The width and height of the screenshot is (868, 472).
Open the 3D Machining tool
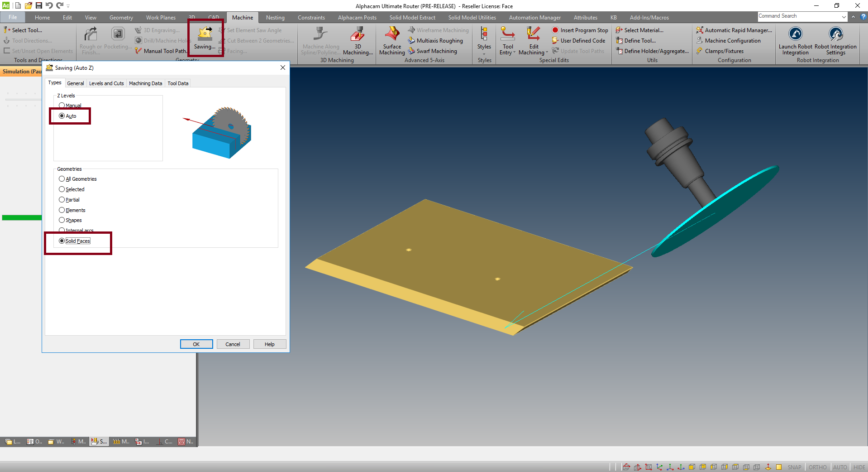(x=358, y=40)
